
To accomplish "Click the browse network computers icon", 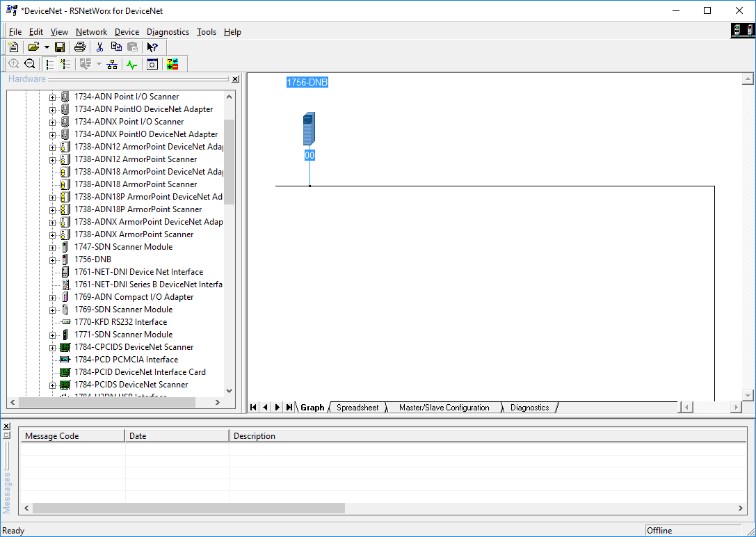I will coord(86,63).
